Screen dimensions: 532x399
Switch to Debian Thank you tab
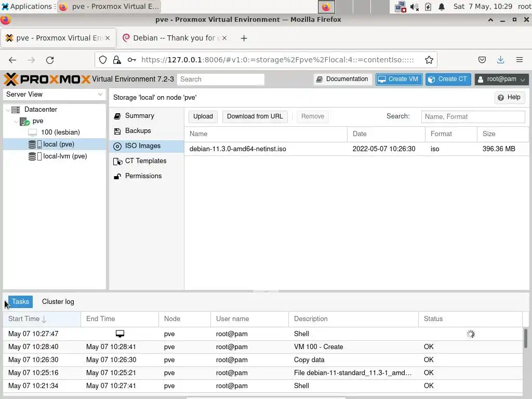pos(175,38)
